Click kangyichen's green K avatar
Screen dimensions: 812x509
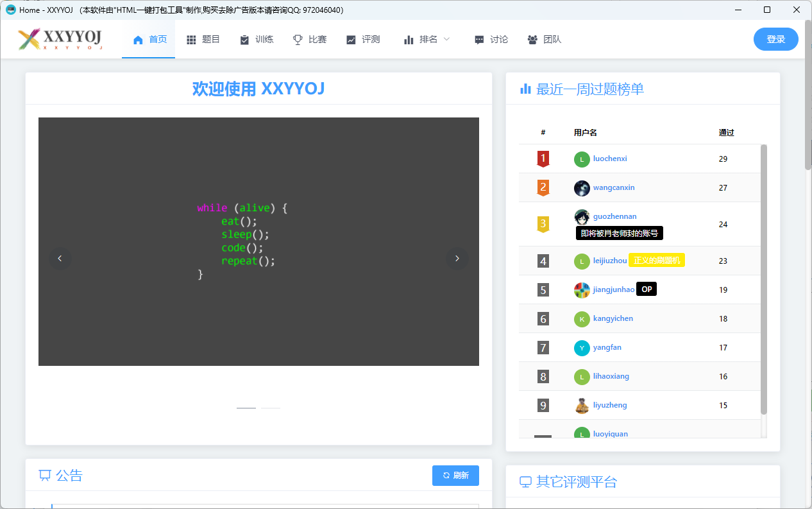582,319
